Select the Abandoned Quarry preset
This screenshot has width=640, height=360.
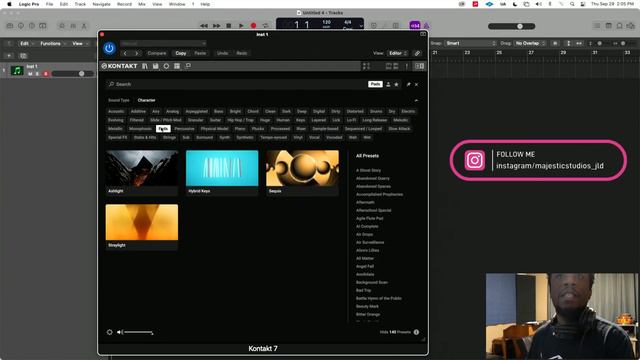373,178
